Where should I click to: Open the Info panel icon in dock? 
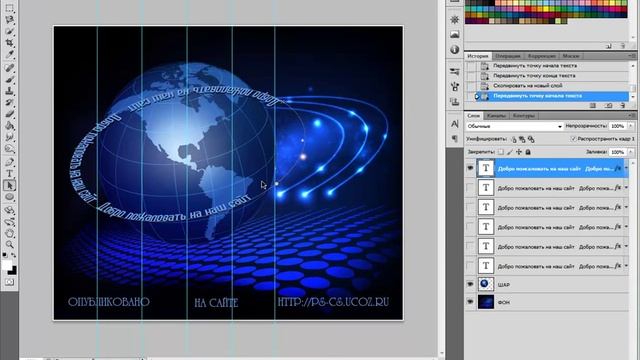(x=455, y=49)
